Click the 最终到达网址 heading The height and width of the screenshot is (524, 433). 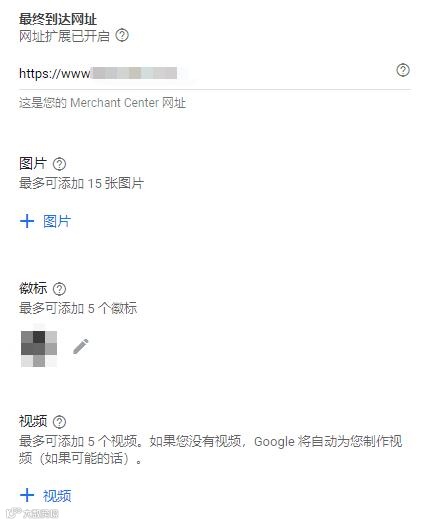(x=58, y=19)
